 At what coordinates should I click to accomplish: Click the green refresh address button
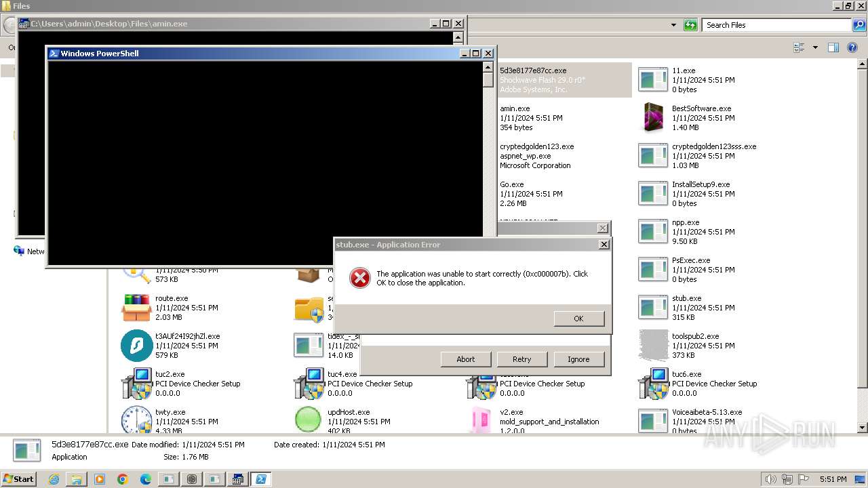[690, 25]
